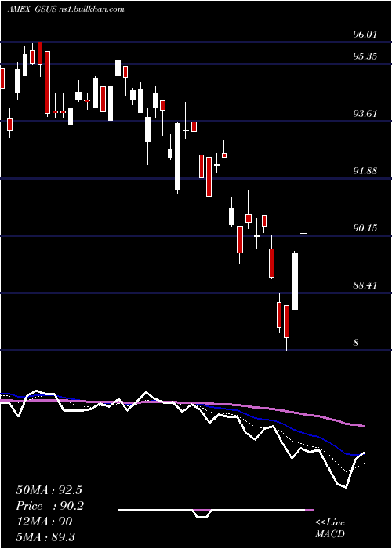Click the 95.35 price level label
Screen dimensions: 392x549
pos(365,56)
